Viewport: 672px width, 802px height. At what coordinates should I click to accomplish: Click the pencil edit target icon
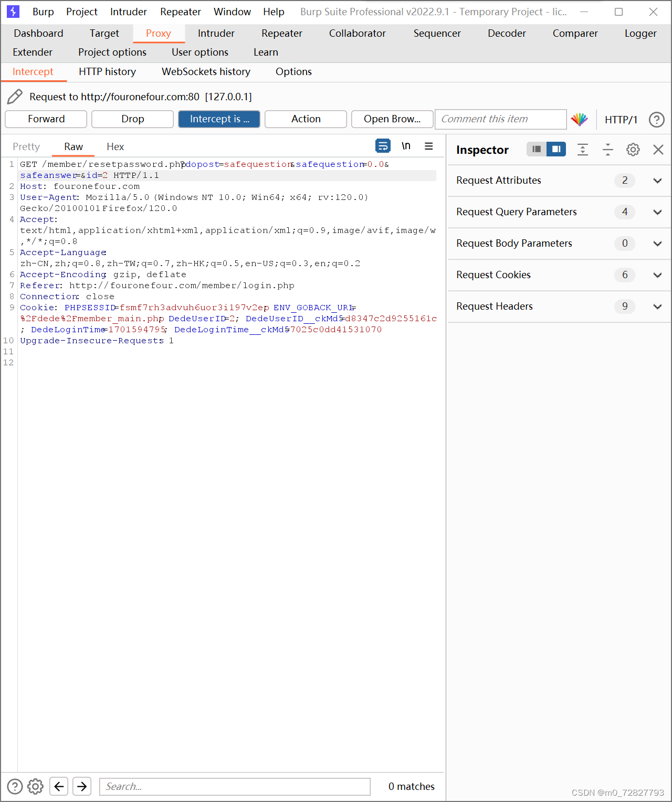tap(15, 97)
